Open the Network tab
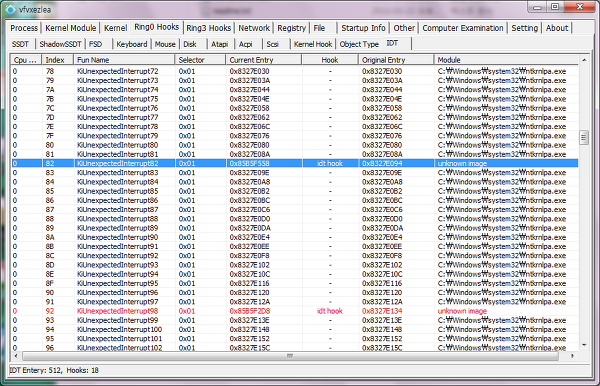 254,28
